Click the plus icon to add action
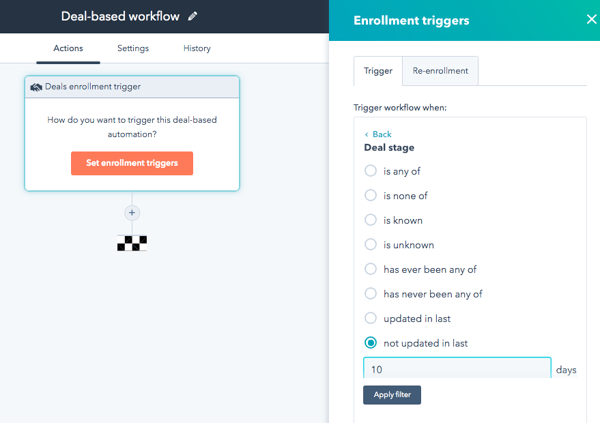The image size is (600, 423). click(x=132, y=213)
